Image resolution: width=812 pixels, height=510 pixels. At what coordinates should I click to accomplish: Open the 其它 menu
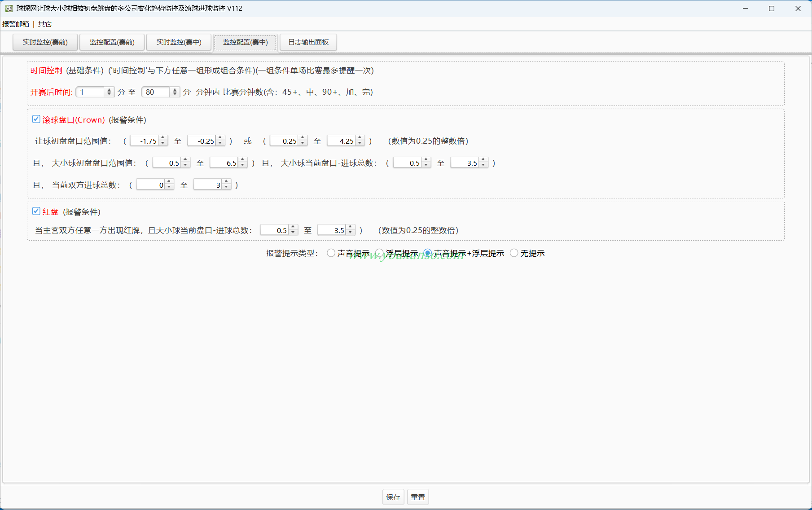click(x=45, y=24)
